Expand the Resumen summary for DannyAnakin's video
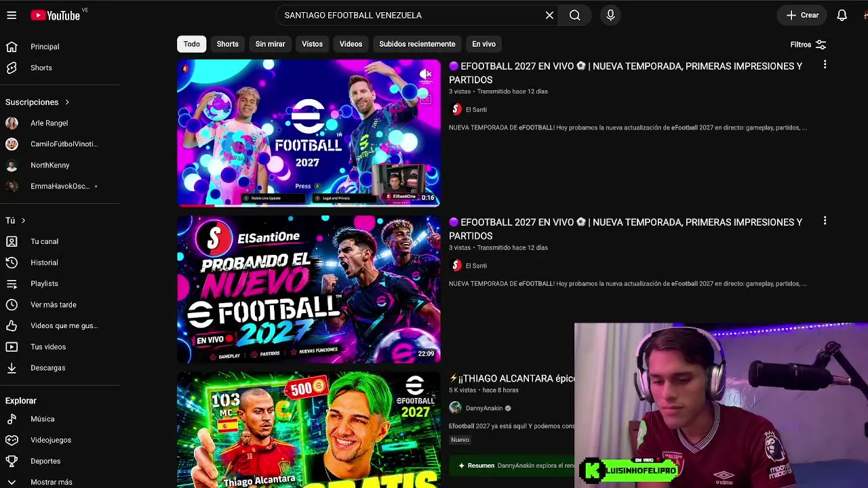Viewport: 868px width, 488px height. coord(511,466)
